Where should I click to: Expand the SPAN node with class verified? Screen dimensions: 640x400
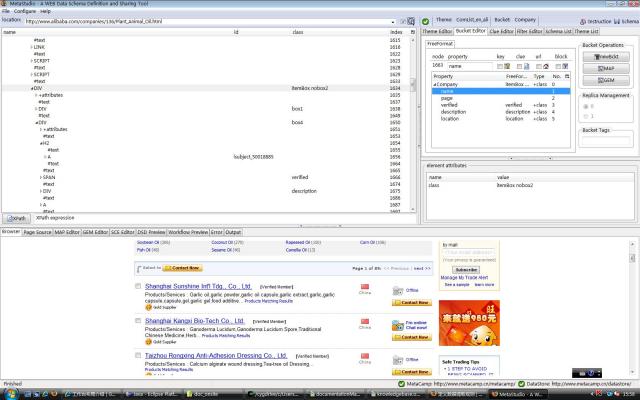(41, 178)
